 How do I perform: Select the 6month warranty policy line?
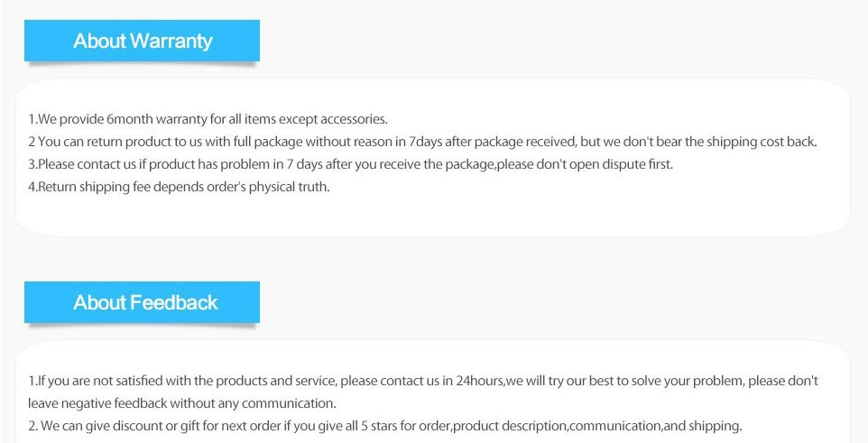(x=208, y=119)
